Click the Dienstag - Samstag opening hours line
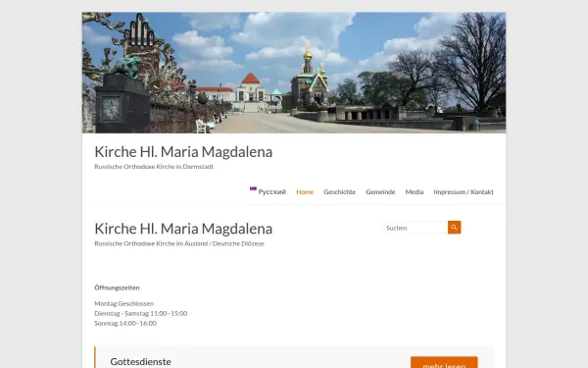588x368 pixels. point(140,313)
